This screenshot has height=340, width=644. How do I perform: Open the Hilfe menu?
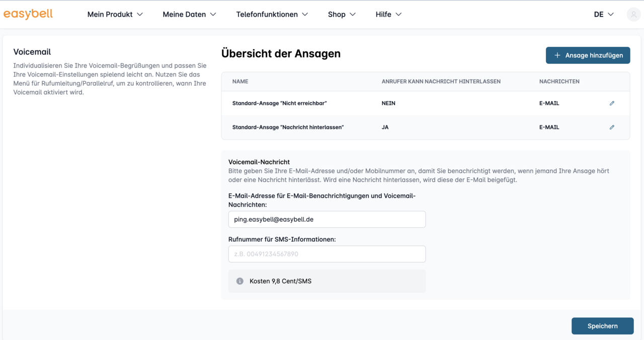388,15
